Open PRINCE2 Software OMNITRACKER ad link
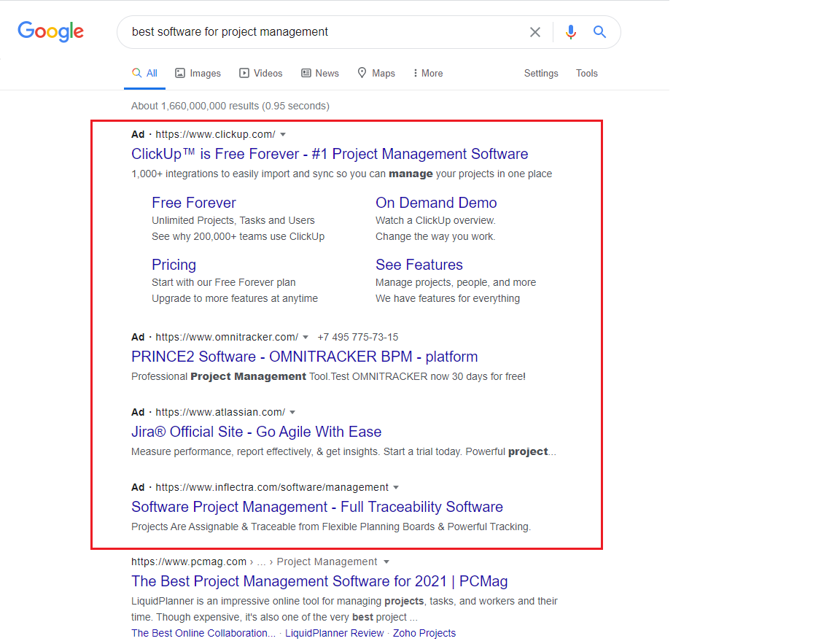The height and width of the screenshot is (641, 840). (304, 357)
